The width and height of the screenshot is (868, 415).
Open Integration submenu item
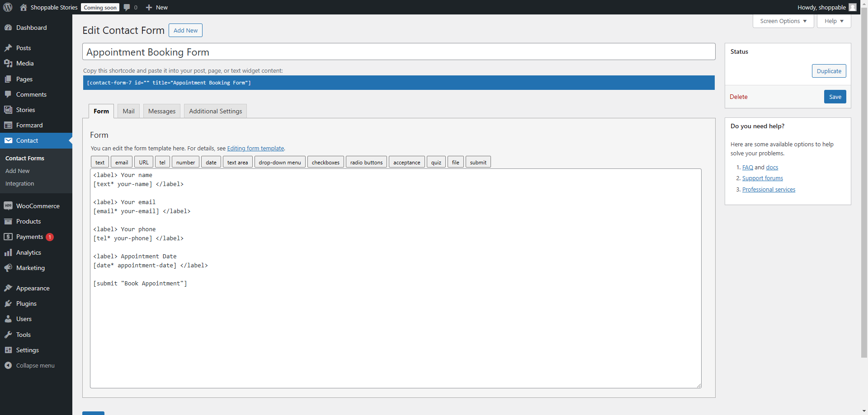[x=19, y=183]
